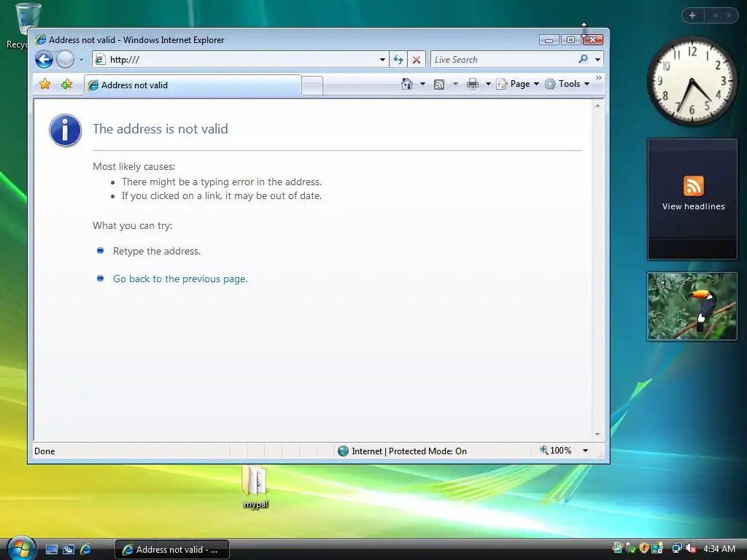Focus the Live Search input box
The height and width of the screenshot is (560, 747).
[x=503, y=60]
